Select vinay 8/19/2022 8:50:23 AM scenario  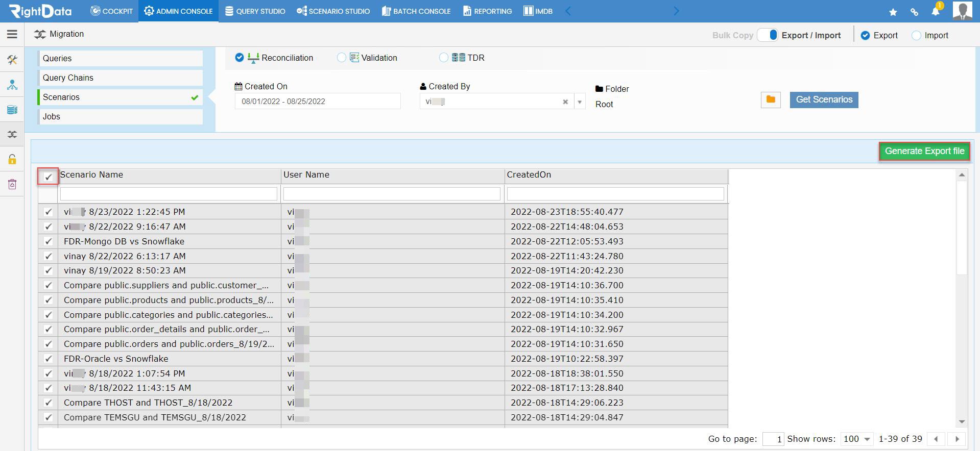125,270
